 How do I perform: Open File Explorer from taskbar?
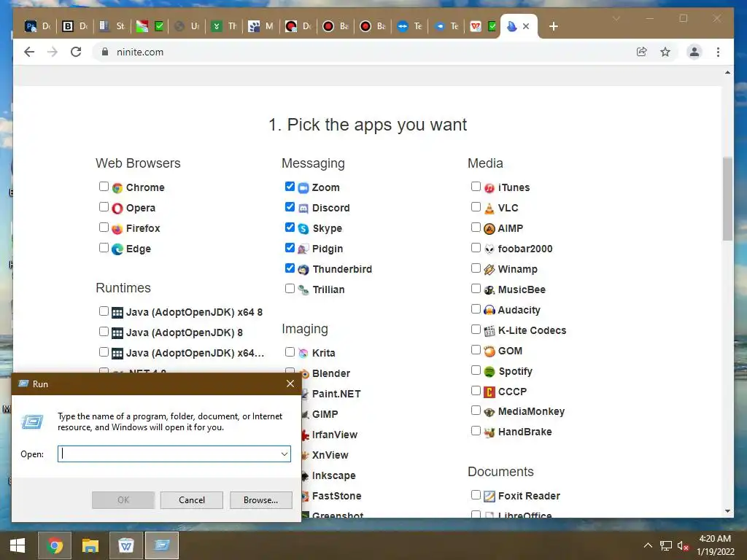[x=90, y=545]
